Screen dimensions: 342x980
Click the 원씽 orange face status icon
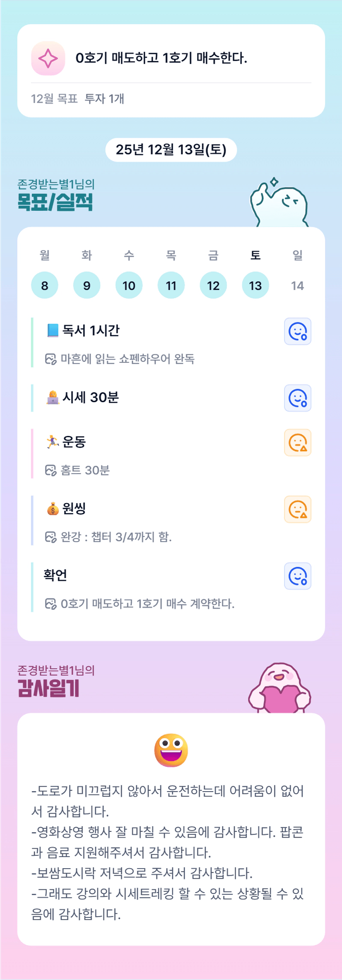297,509
